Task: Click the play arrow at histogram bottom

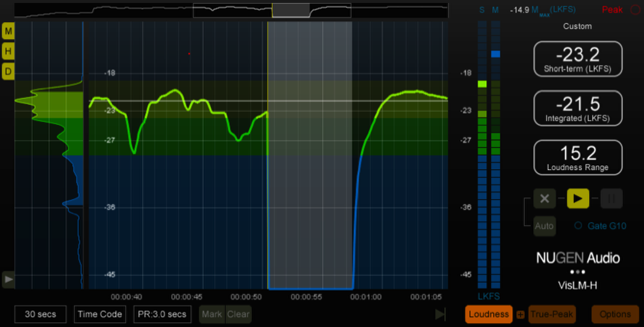Action: [8, 280]
